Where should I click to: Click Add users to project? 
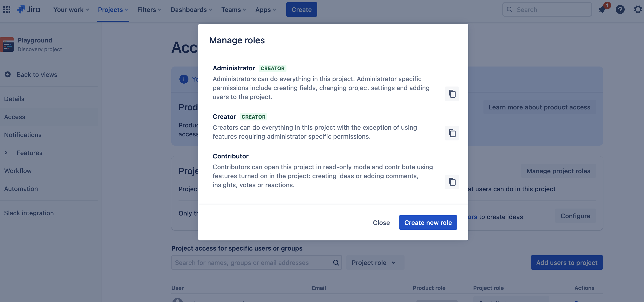point(567,262)
